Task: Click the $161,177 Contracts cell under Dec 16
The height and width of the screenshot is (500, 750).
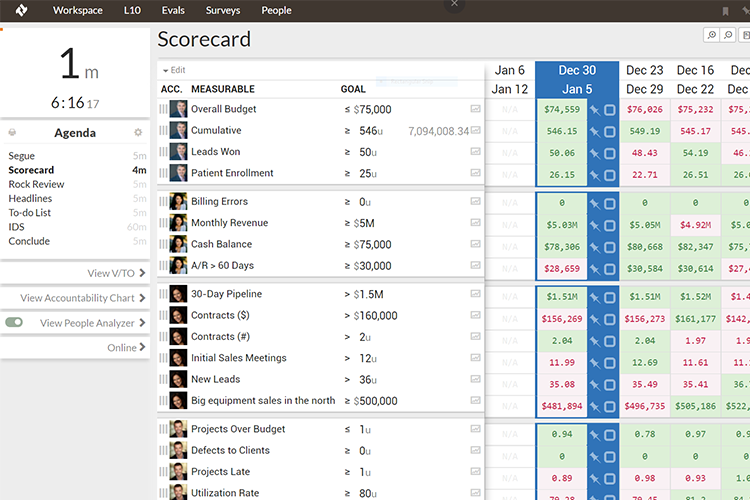Action: point(695,319)
